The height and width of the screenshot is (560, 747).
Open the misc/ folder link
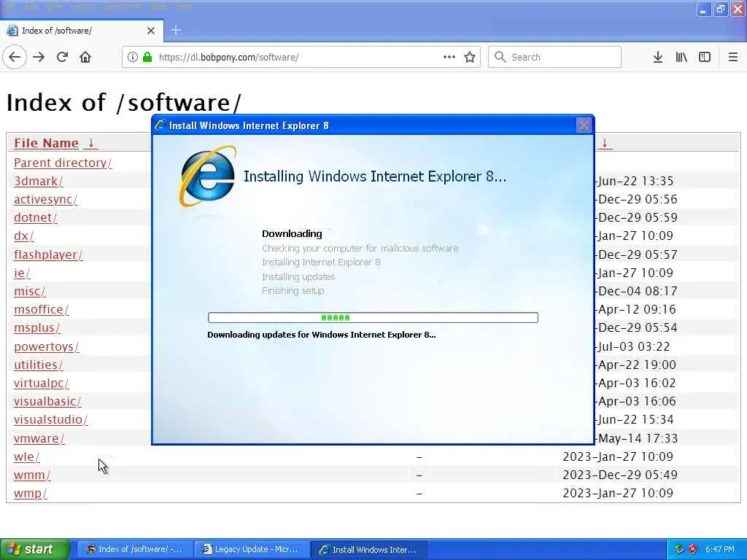29,291
